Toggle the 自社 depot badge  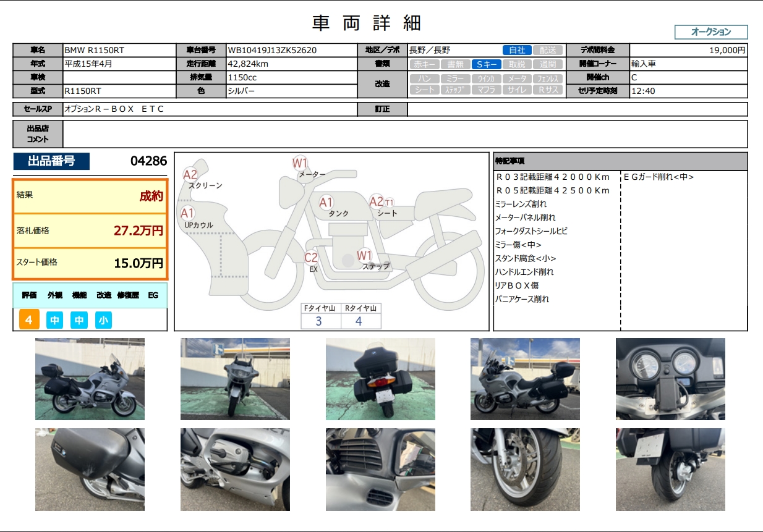516,50
